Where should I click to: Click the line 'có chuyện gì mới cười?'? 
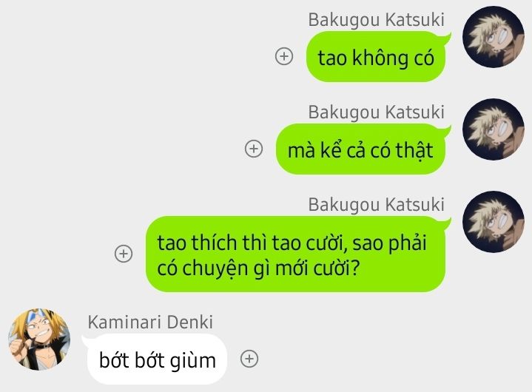coord(258,268)
